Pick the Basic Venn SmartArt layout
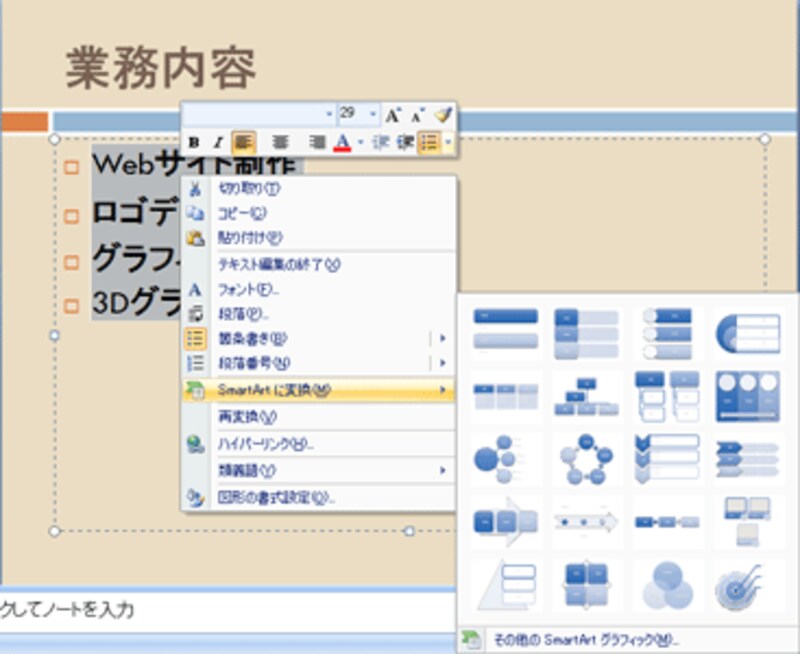Viewport: 800px width, 654px height. 667,585
